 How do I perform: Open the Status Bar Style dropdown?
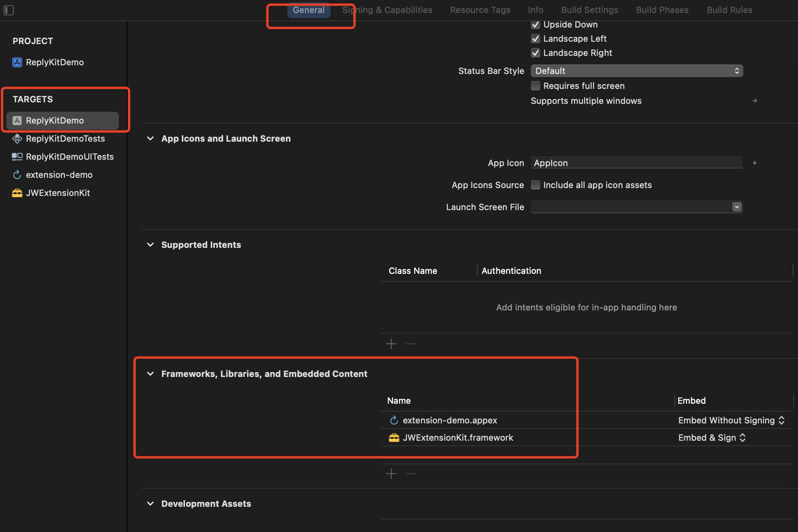tap(636, 71)
